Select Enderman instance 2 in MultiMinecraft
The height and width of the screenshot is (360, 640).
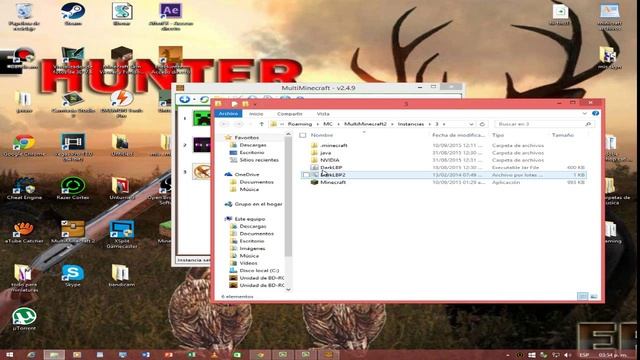(201, 145)
